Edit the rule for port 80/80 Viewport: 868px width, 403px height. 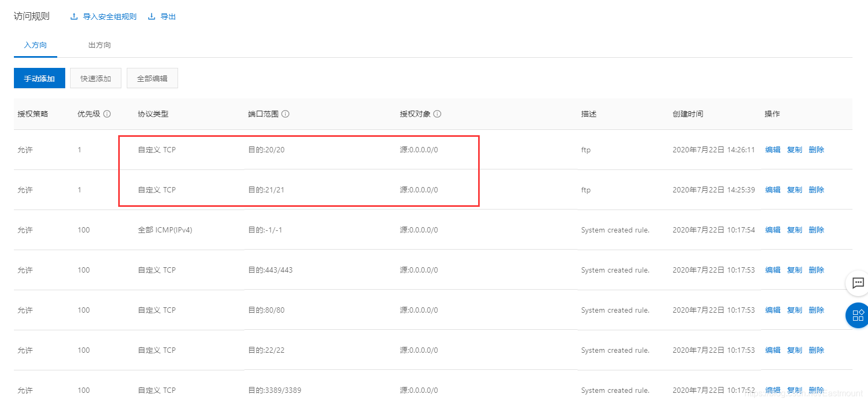(x=773, y=310)
